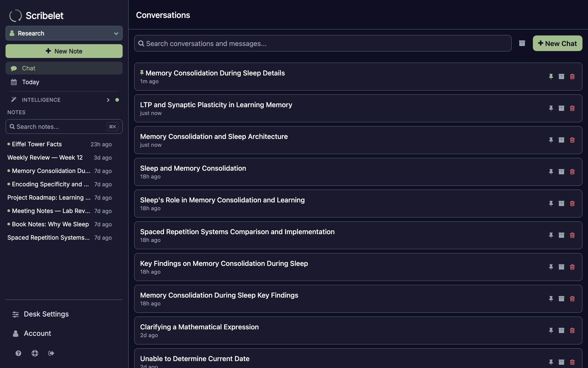
Task: Focus the Search conversations and messages field
Action: [323, 43]
